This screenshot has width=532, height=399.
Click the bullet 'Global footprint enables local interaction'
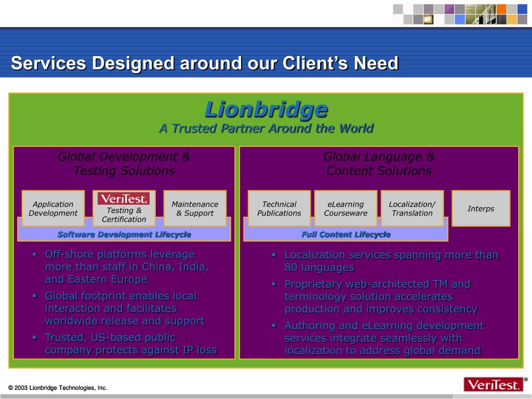[125, 308]
